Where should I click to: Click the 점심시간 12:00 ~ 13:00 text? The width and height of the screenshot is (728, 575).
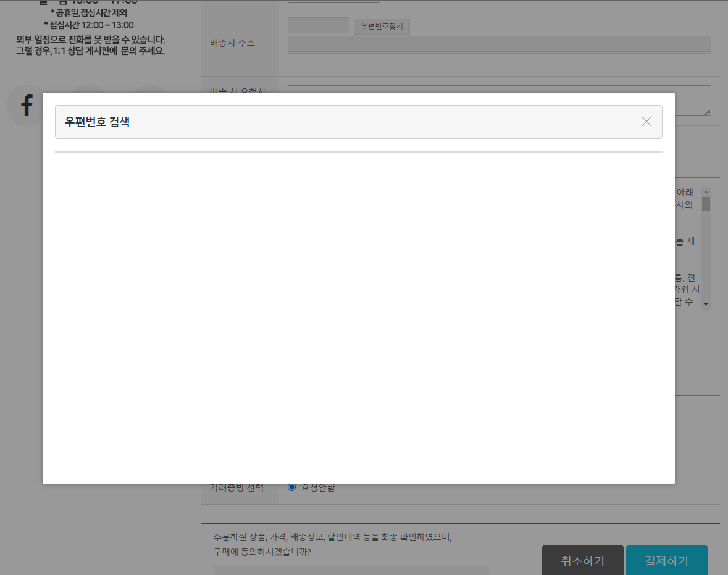tap(89, 25)
